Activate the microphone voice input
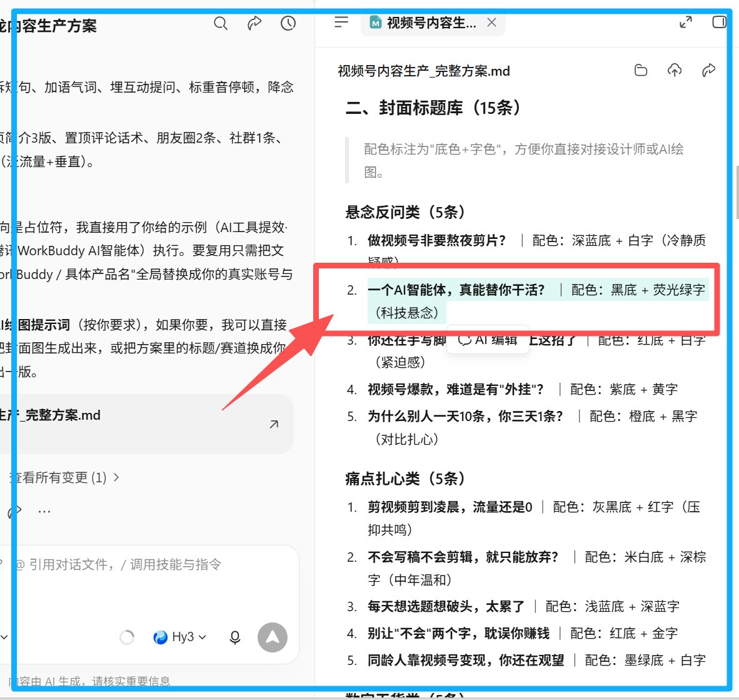This screenshot has height=700, width=739. (x=234, y=637)
